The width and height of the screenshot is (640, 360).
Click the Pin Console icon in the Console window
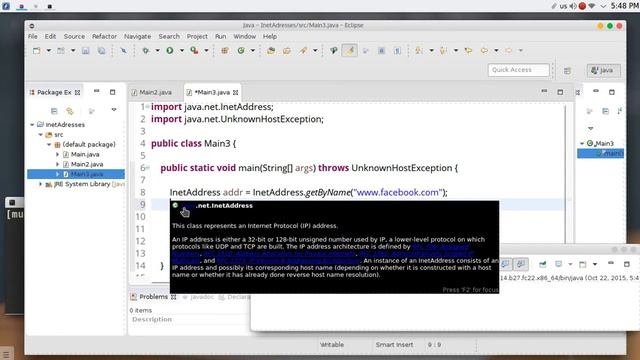pyautogui.click(x=542, y=264)
